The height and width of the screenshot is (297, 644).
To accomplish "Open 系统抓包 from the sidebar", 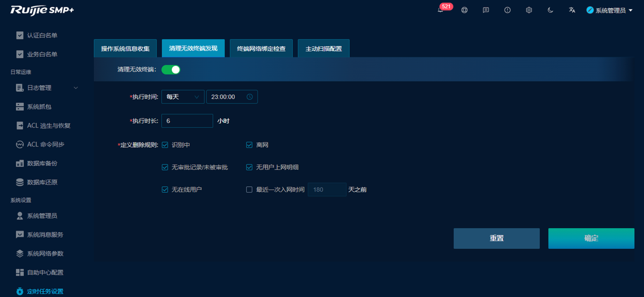I will coord(39,107).
